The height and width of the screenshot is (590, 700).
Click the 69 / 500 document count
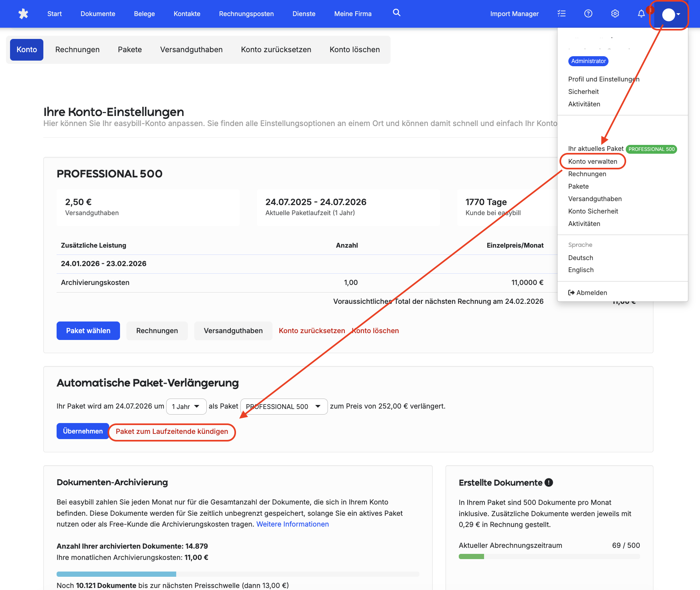click(626, 545)
